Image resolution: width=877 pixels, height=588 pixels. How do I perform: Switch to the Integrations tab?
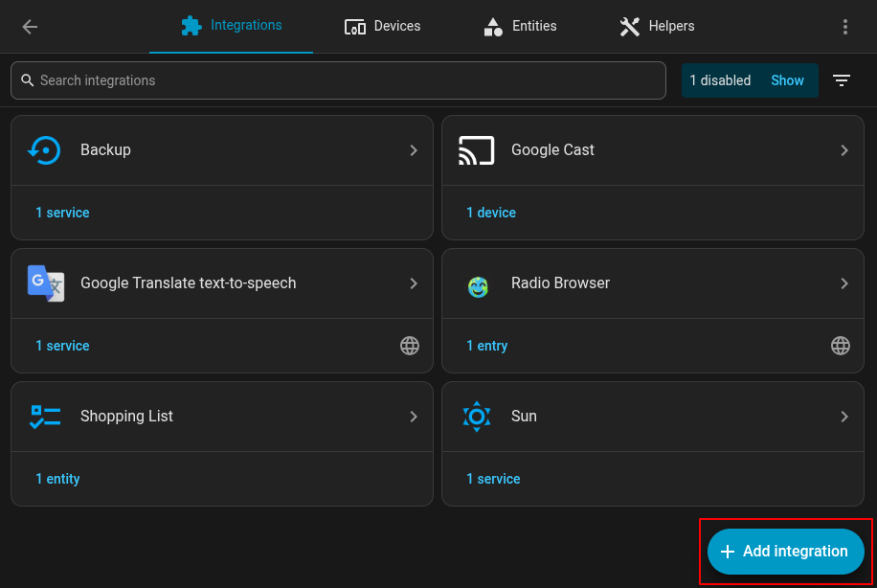(231, 26)
